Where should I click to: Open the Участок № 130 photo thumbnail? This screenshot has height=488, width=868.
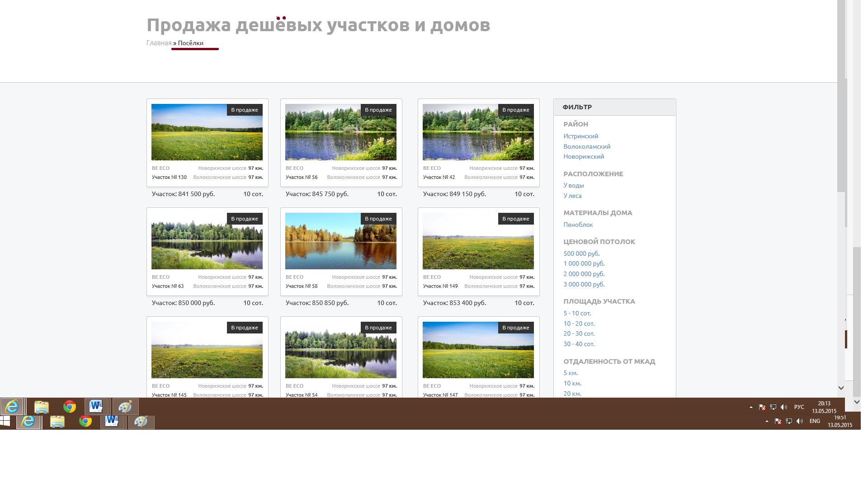[207, 136]
